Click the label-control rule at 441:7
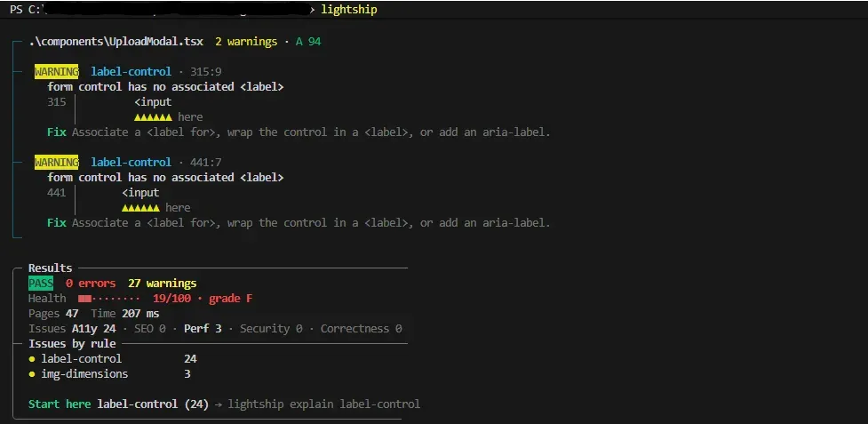The height and width of the screenshot is (424, 868). pos(131,162)
